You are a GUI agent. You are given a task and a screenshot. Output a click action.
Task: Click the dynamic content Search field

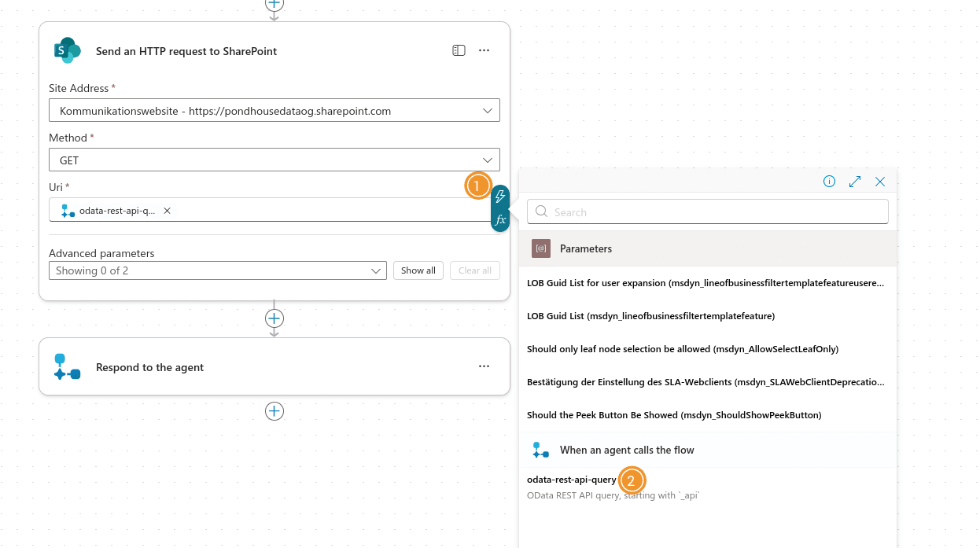pyautogui.click(x=708, y=211)
